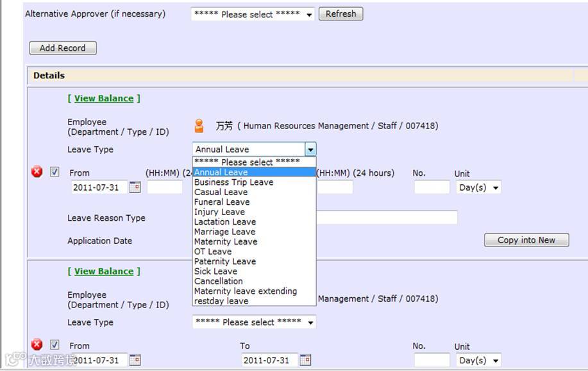
Task: Click employee name text with Human Resources Management
Action: tap(326, 126)
